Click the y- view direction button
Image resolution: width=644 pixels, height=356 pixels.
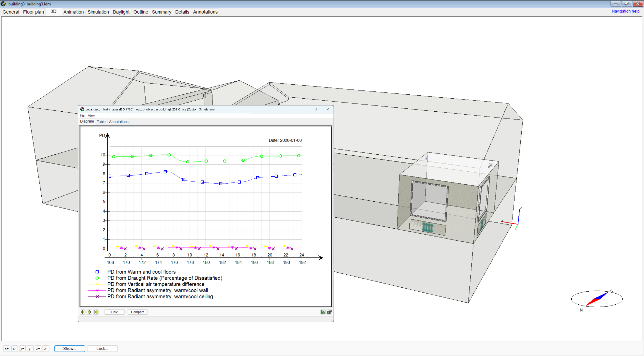[x=30, y=349]
